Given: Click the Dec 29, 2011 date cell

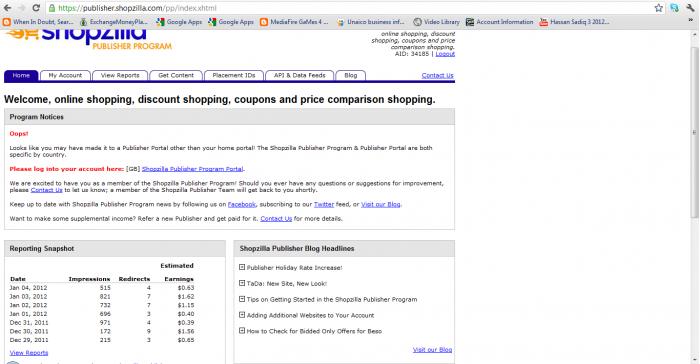Looking at the screenshot, I should pos(29,340).
